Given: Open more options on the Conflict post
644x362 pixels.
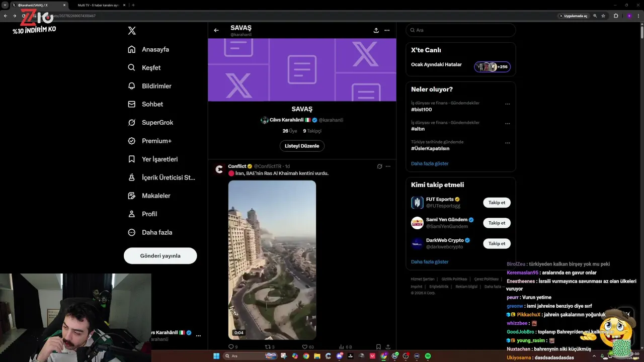Looking at the screenshot, I should 388,166.
